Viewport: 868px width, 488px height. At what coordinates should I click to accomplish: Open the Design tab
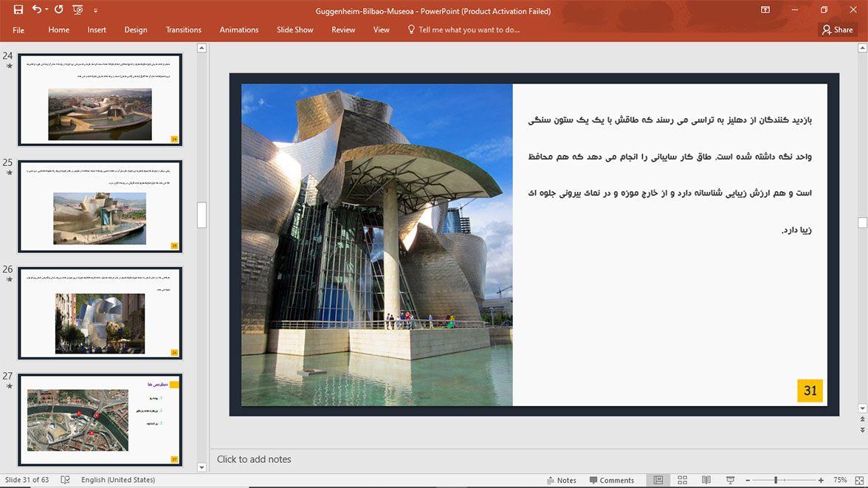[x=136, y=30]
